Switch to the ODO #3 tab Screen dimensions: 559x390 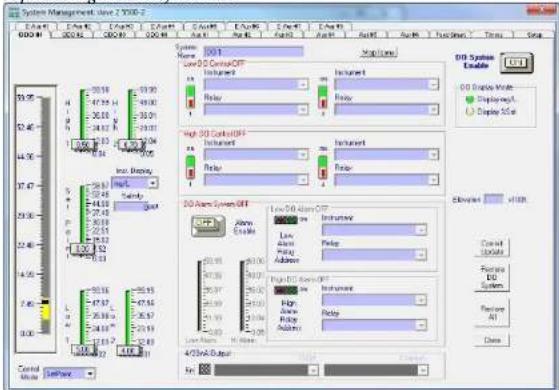[x=114, y=35]
